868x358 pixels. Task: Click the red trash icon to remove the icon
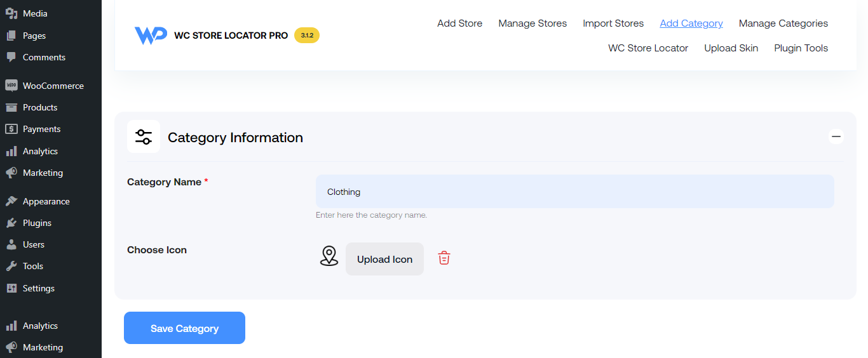click(444, 258)
